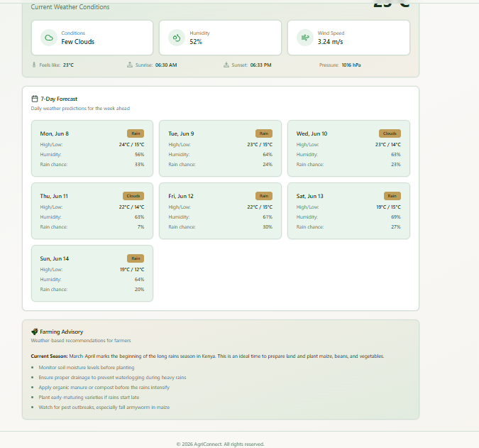The image size is (479, 448).
Task: Click the 33% rain chance on Mon, Jun 8
Action: coord(139,165)
